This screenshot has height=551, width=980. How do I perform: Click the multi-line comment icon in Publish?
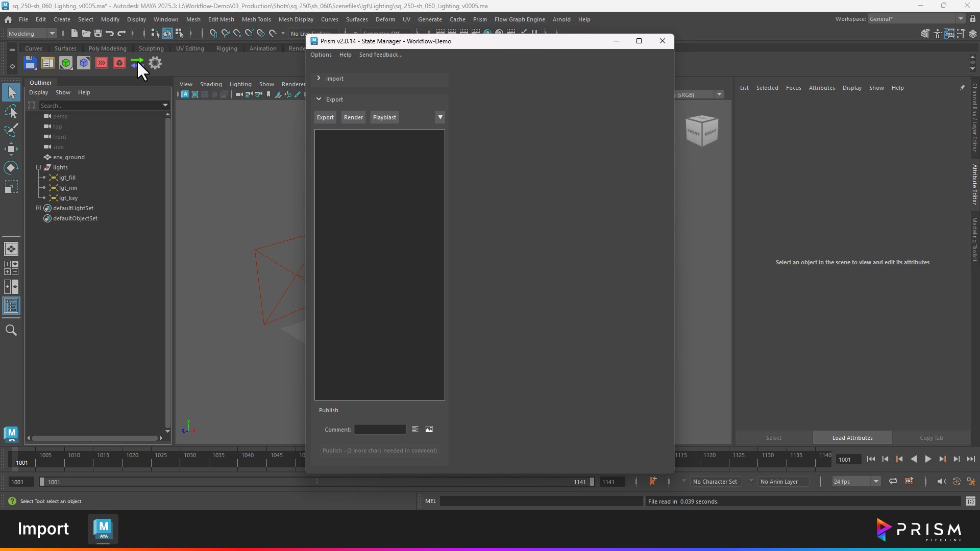[415, 429]
